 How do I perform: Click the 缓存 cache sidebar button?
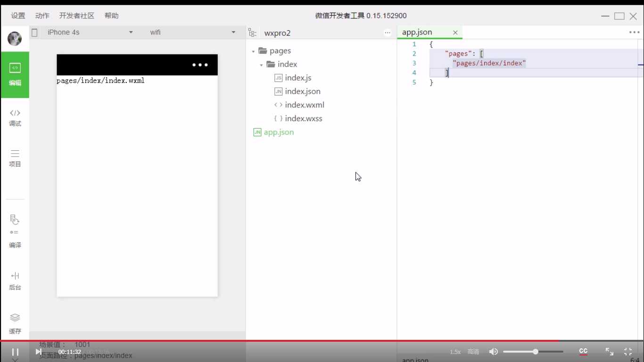(x=15, y=324)
